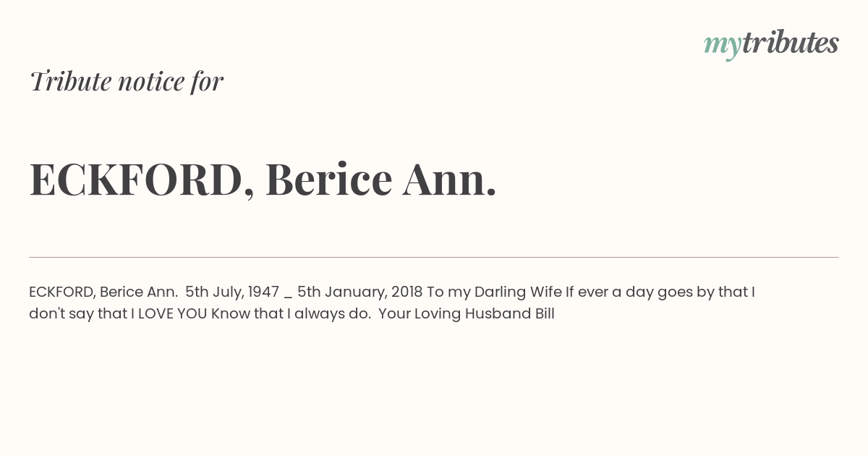The image size is (868, 456).
Task: Click the date "5th January, 2018"
Action: click(x=360, y=292)
